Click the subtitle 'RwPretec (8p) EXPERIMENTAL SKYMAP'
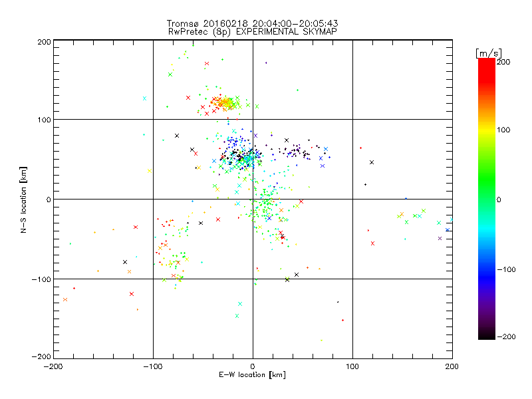The width and height of the screenshot is (532, 399). 253,32
